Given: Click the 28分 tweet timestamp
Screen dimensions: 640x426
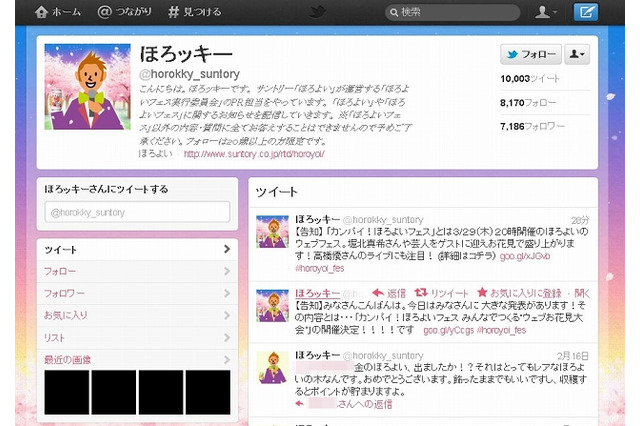Looking at the screenshot, I should pyautogui.click(x=580, y=220).
